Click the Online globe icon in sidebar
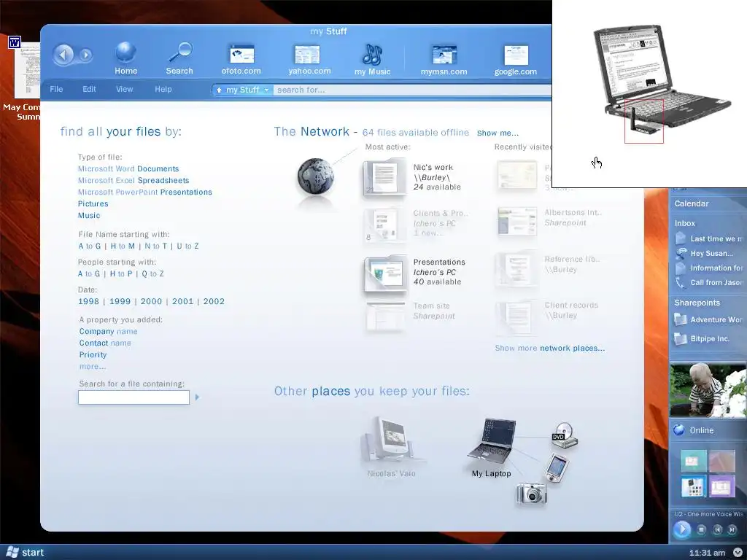This screenshot has height=560, width=747. [679, 430]
